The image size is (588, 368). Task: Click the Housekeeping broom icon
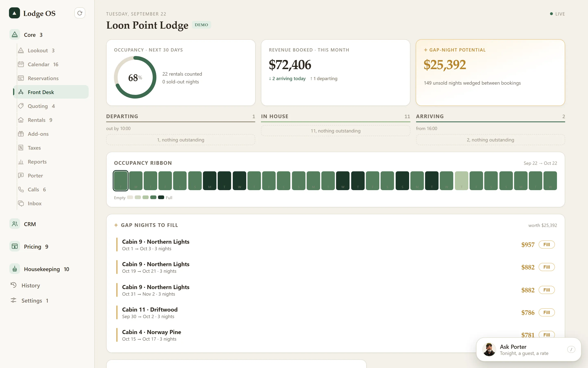[x=14, y=269]
